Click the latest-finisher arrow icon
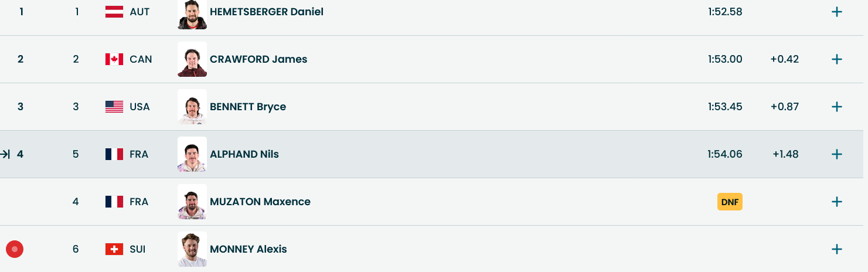 point(5,154)
